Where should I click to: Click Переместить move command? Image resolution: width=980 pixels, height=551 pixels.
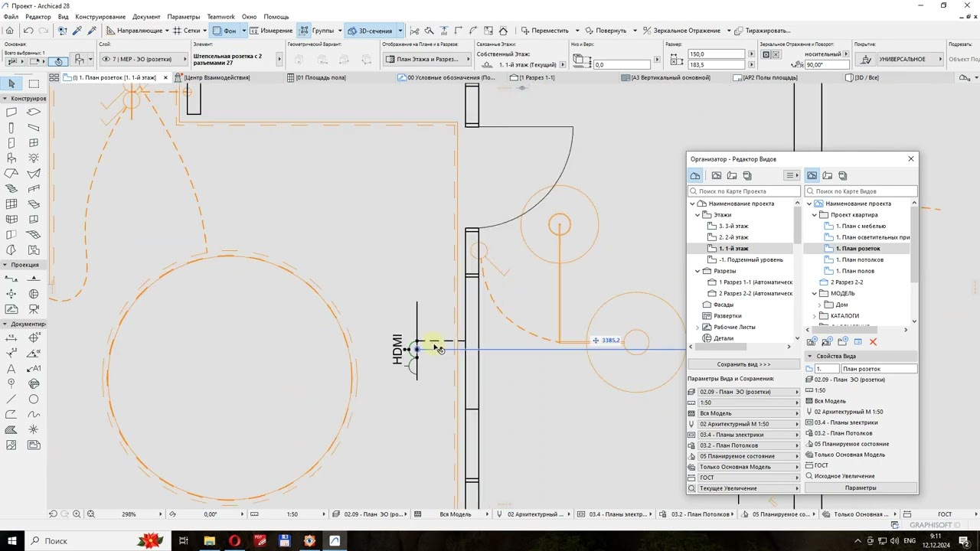545,31
